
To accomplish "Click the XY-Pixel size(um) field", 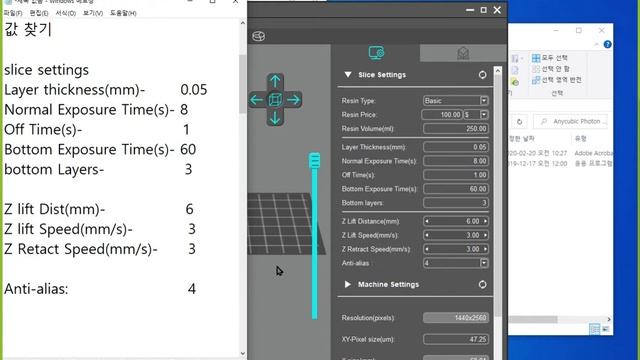I will point(456,339).
